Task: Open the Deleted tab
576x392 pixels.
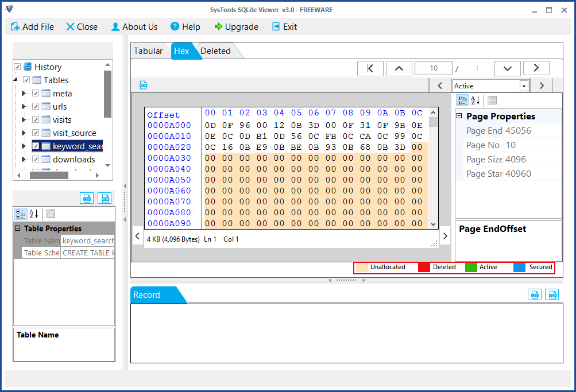Action: pyautogui.click(x=215, y=51)
